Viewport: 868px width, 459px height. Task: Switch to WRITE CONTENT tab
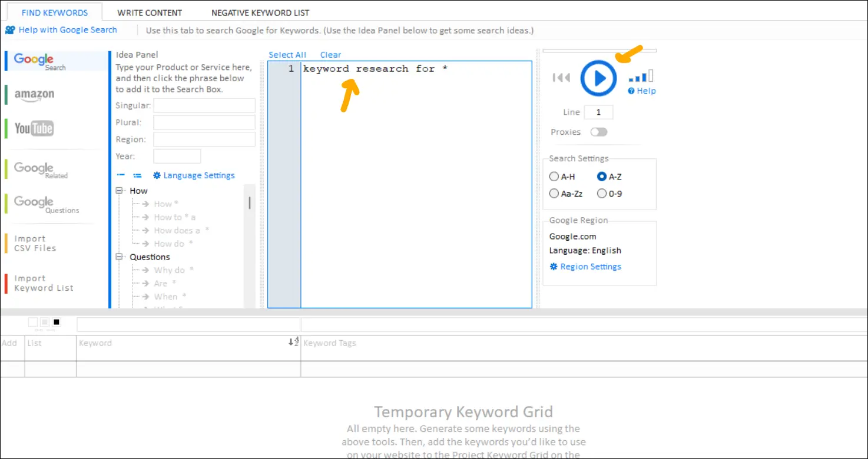point(150,12)
